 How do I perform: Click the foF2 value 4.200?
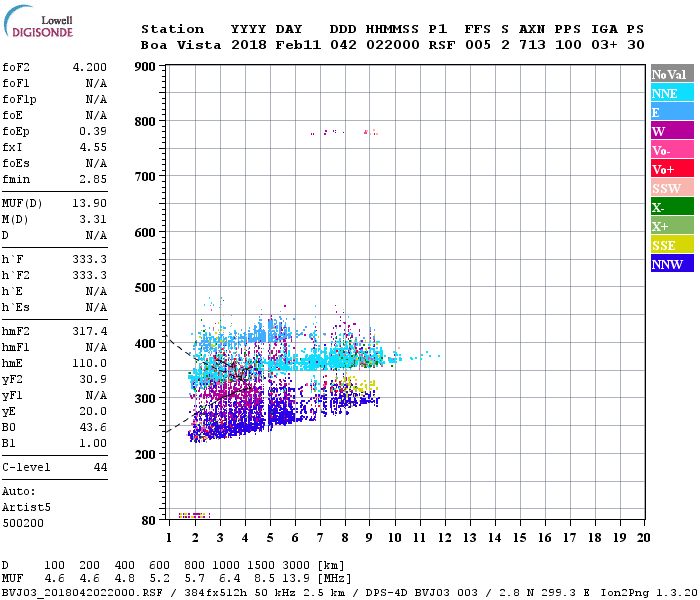90,67
